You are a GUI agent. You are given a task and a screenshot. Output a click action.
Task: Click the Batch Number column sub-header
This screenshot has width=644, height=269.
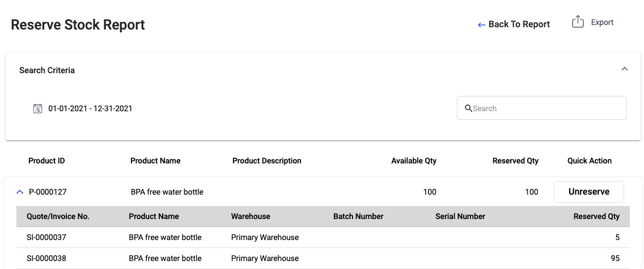click(x=358, y=216)
